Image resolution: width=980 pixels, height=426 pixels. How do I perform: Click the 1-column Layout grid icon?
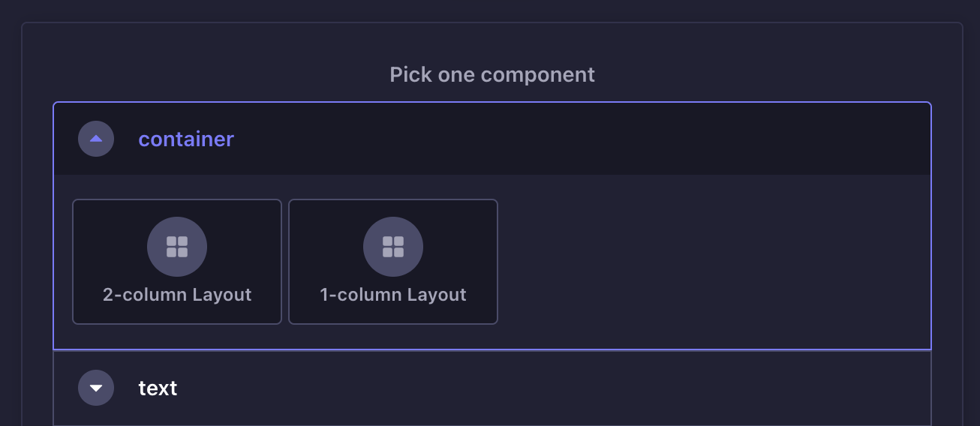click(393, 247)
